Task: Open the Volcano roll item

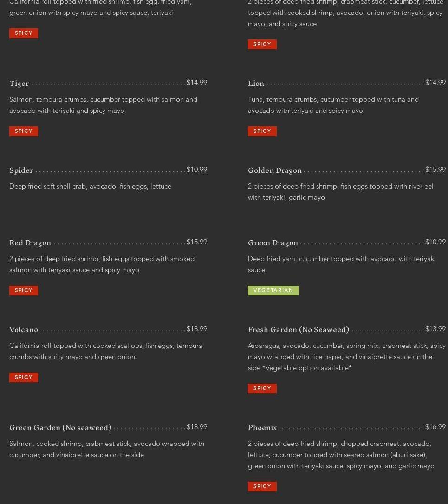Action: coord(24,329)
